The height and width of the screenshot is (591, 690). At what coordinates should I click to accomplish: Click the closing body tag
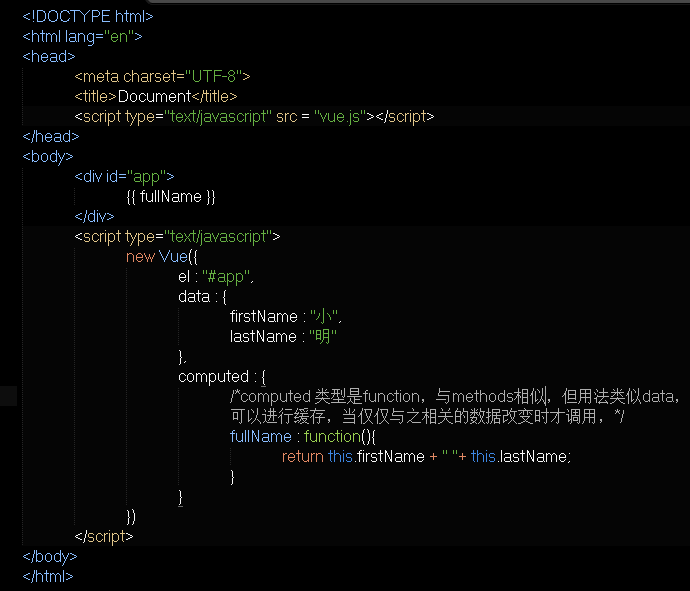(x=50, y=557)
